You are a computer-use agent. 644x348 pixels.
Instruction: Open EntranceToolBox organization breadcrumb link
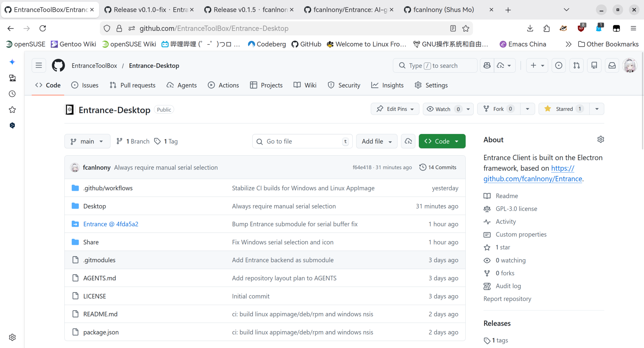pyautogui.click(x=94, y=65)
